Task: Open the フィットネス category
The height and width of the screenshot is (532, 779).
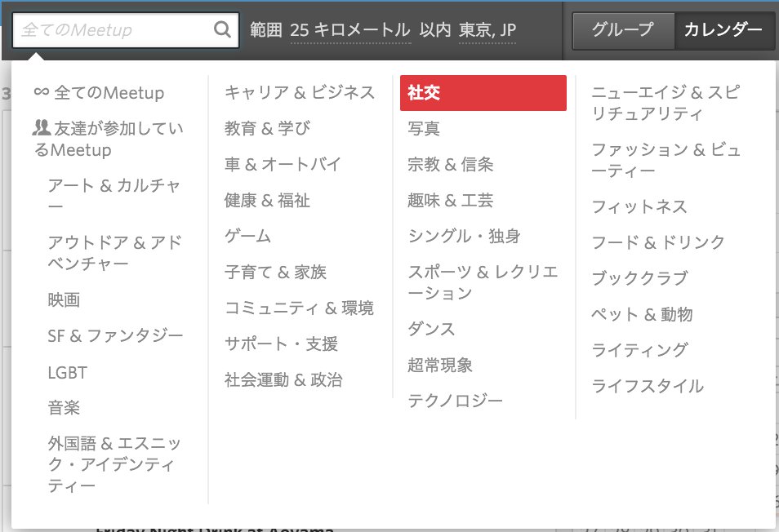Action: (640, 206)
